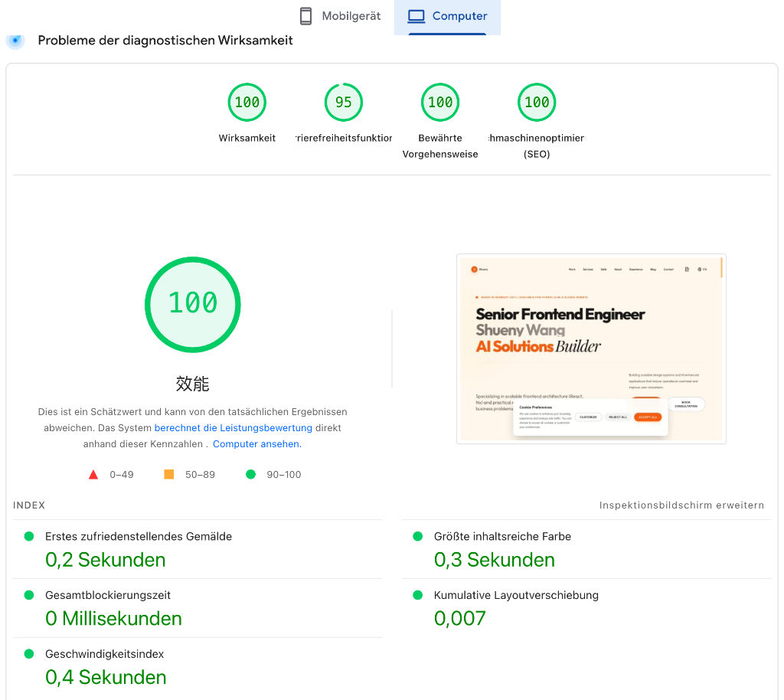Click the laptop icon in the Computer tab
The image size is (784, 700).
click(416, 16)
